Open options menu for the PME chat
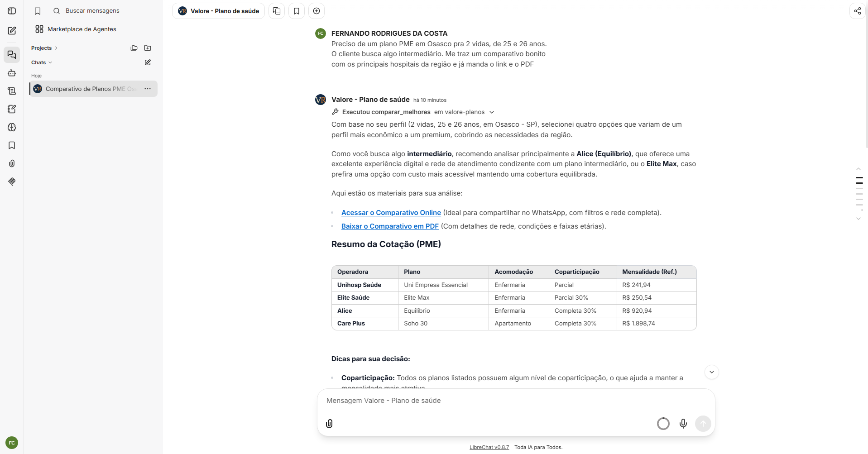868x454 pixels. tap(148, 89)
